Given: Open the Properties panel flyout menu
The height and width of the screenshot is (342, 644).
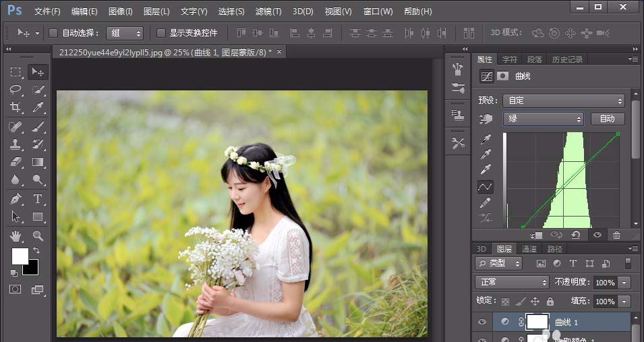Looking at the screenshot, I should coord(633,59).
